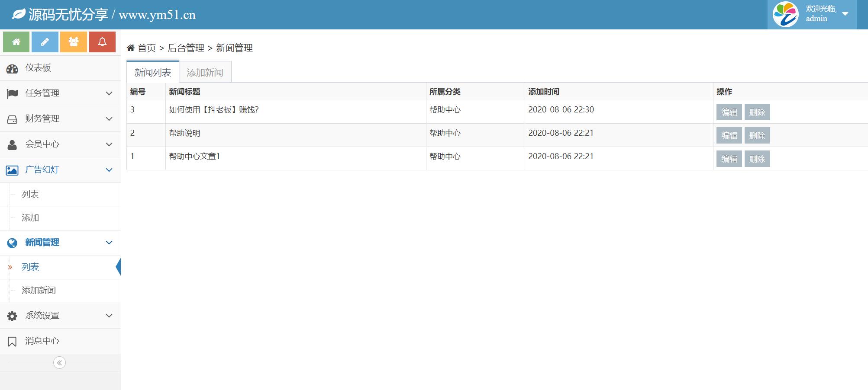Open the admin user dropdown arrow
This screenshot has height=390, width=868.
[845, 14]
